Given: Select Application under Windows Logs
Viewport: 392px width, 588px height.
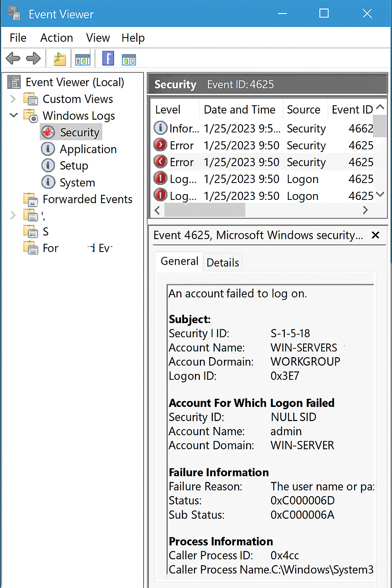Looking at the screenshot, I should 88,149.
